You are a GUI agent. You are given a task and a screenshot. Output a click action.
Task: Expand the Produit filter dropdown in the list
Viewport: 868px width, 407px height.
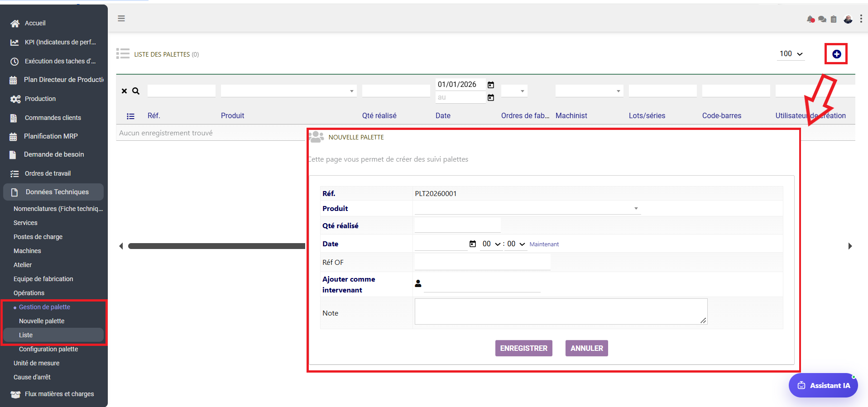coord(288,91)
